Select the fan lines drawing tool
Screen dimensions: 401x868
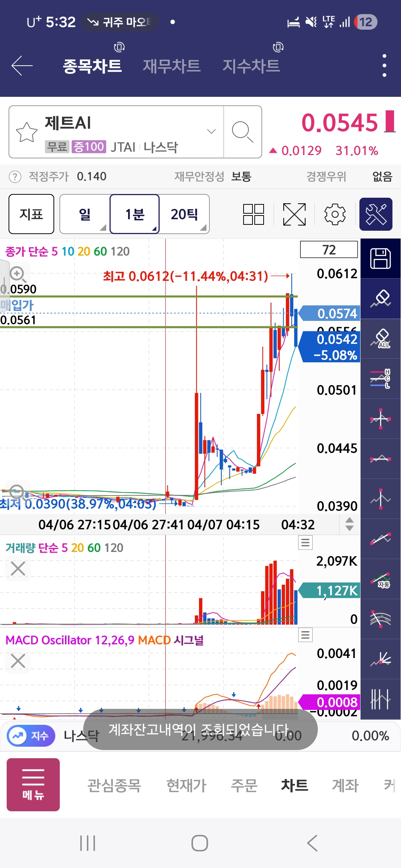381,659
